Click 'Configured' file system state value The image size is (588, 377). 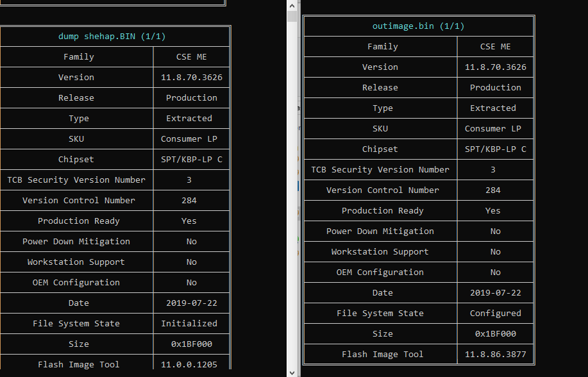click(496, 314)
